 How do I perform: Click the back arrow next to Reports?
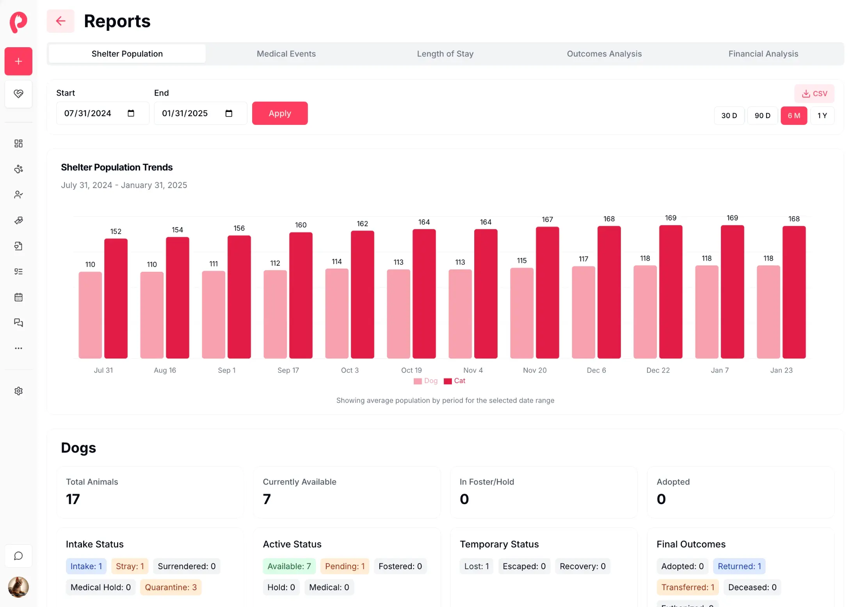(x=60, y=21)
